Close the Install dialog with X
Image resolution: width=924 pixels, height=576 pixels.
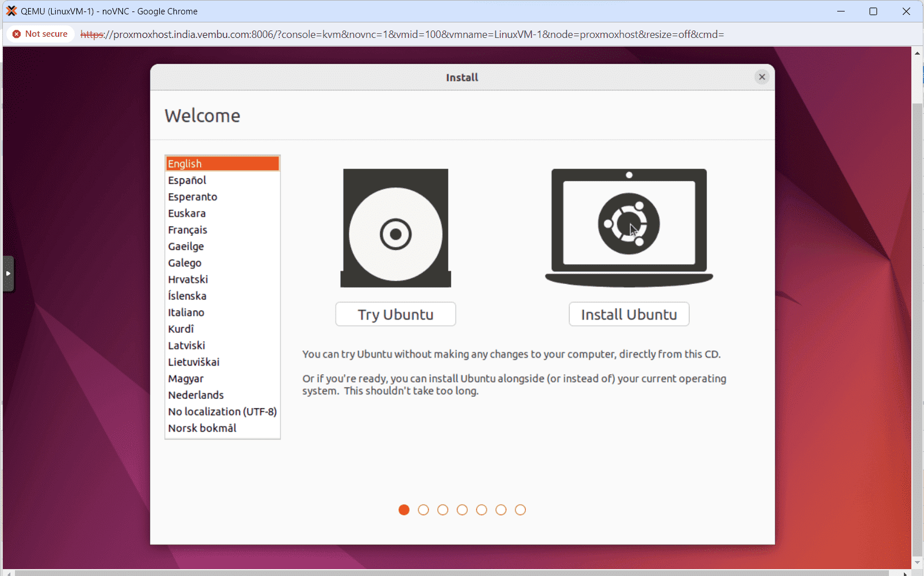click(x=762, y=77)
